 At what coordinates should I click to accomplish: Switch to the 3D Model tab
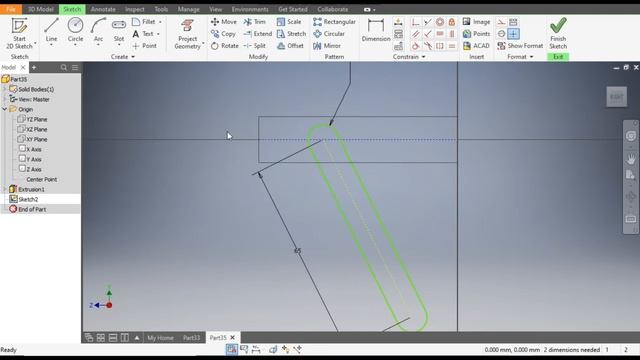[x=40, y=9]
